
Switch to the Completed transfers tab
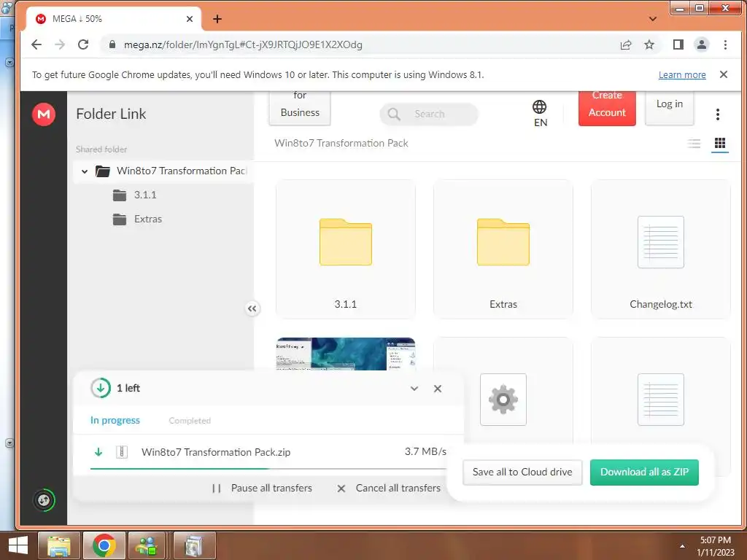coord(190,421)
